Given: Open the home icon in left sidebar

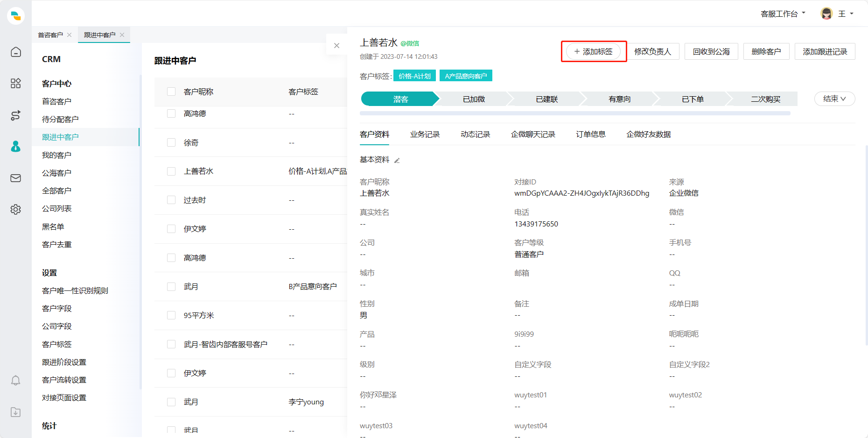Looking at the screenshot, I should click(16, 52).
